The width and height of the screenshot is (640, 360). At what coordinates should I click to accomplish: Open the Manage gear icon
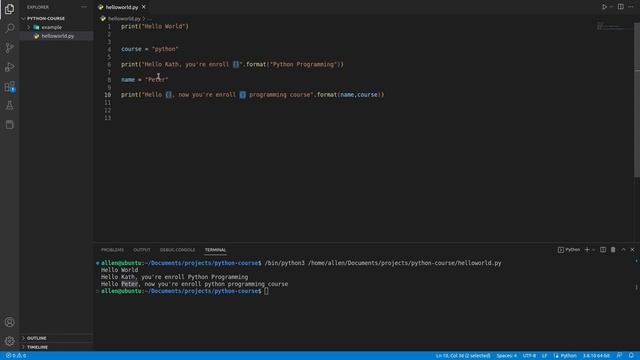(x=9, y=341)
